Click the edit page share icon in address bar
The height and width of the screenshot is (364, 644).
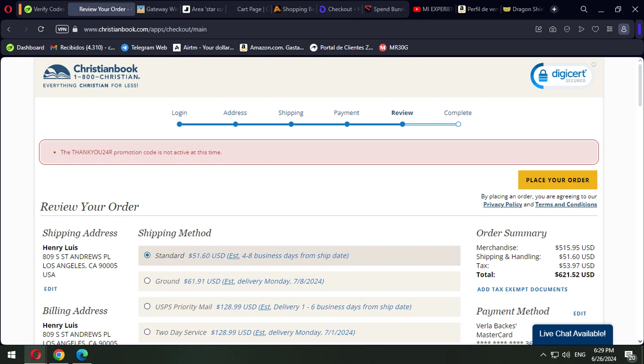(x=539, y=29)
